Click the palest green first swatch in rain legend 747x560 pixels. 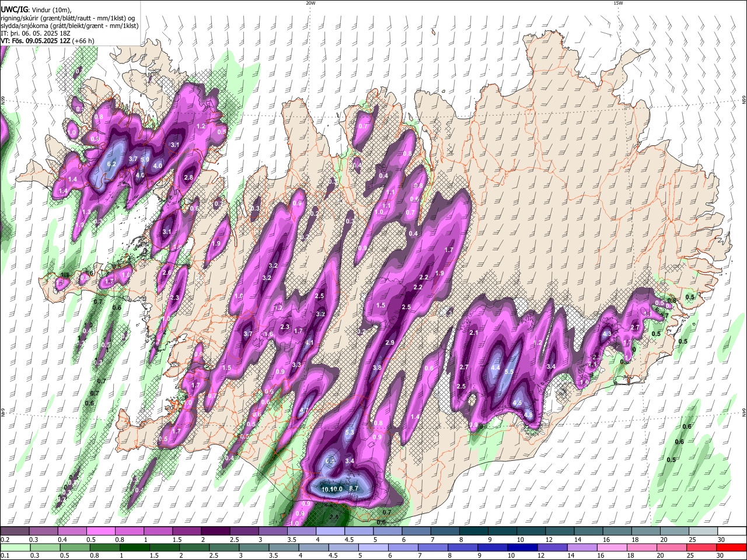click(15, 547)
